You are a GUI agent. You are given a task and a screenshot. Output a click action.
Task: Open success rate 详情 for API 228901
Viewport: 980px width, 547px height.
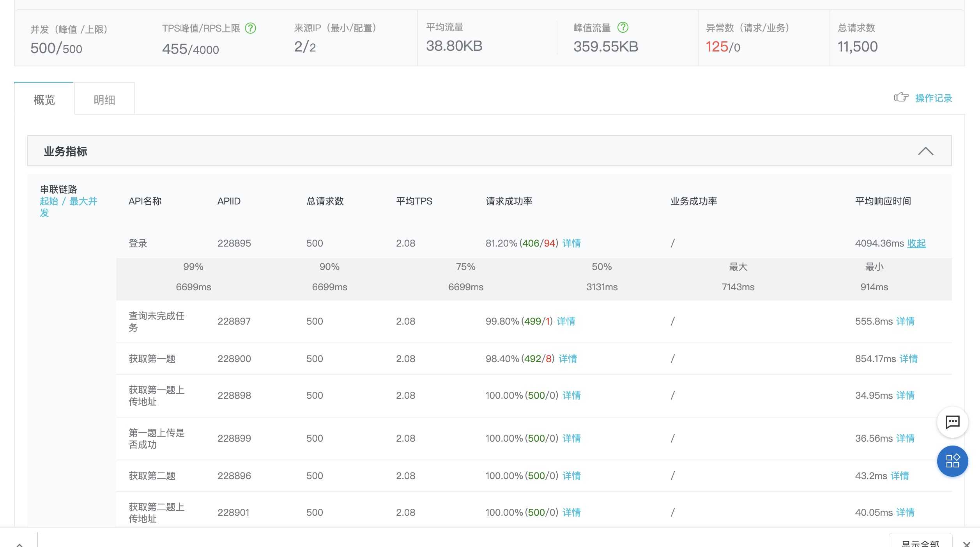point(571,512)
